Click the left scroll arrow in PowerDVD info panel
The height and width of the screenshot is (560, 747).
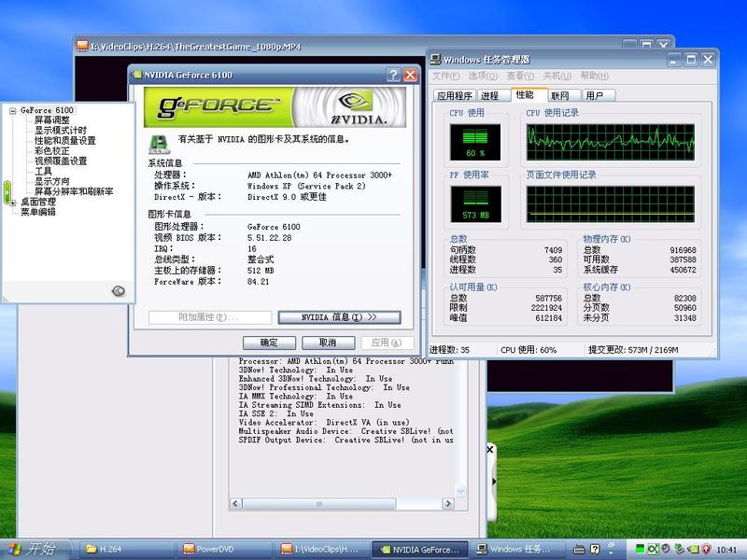click(x=235, y=504)
